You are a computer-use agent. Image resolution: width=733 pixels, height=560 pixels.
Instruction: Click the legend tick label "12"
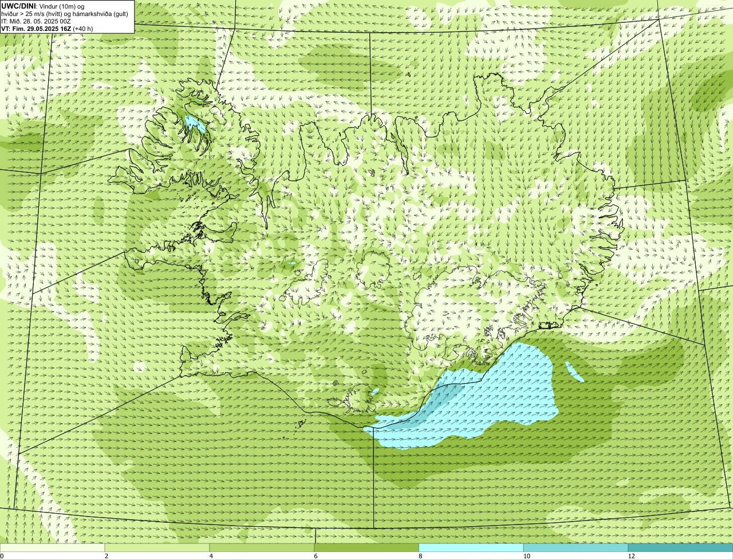coord(630,556)
